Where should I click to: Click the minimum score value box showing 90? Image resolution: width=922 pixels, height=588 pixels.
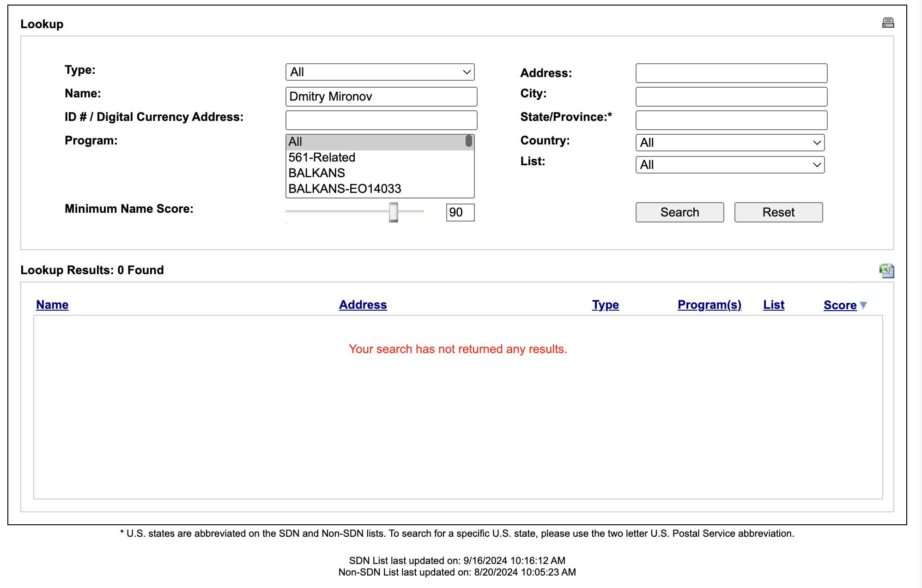[460, 212]
